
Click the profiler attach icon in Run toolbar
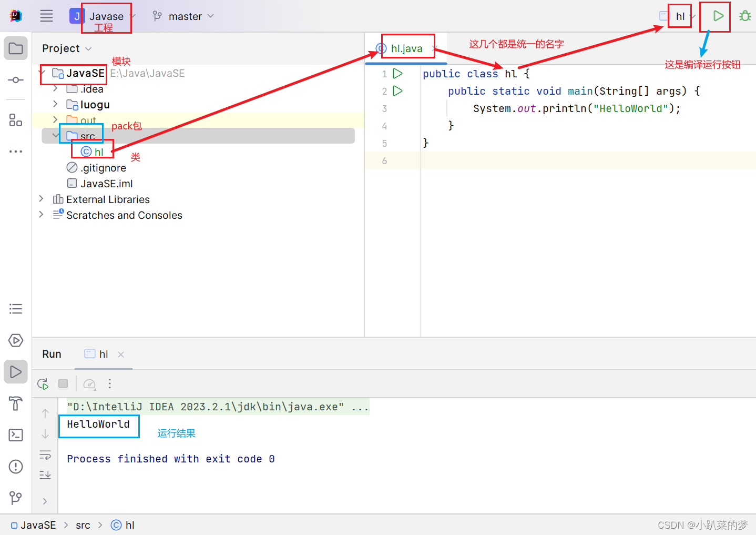click(x=90, y=384)
